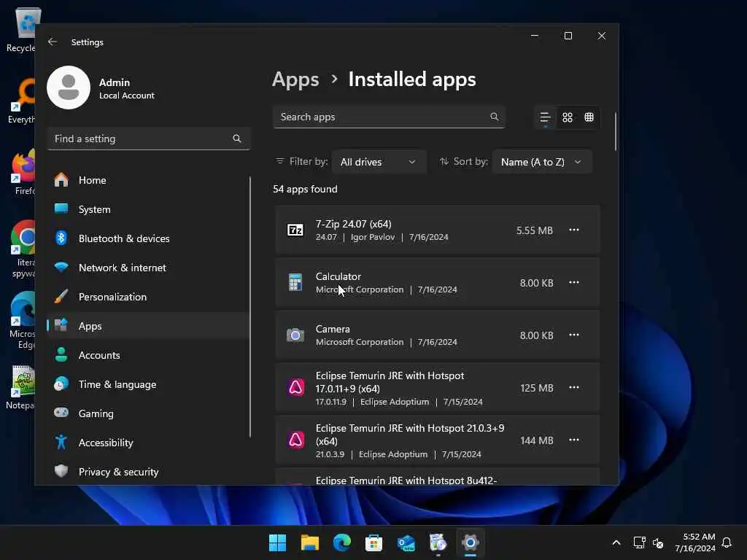
Task: Click the magnifier in Find a setting
Action: click(x=237, y=139)
